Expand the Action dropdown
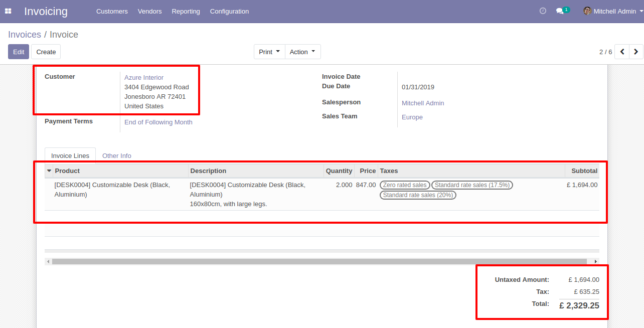This screenshot has height=328, width=644. pos(302,52)
